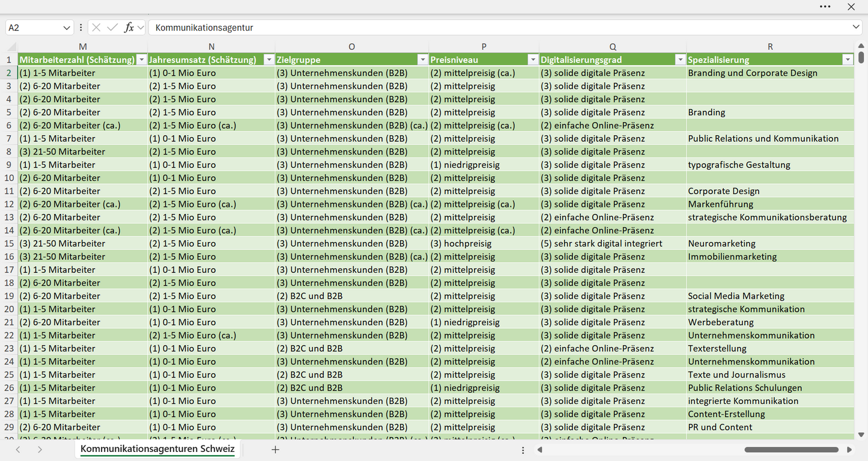Viewport: 868px width, 461px height.
Task: Click cell 'Werbeberatung'
Action: click(x=770, y=322)
